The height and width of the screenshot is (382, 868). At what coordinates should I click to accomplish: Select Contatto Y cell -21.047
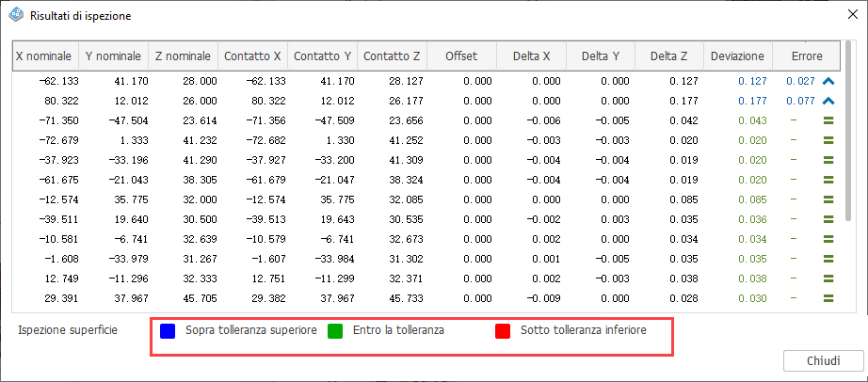pos(337,180)
